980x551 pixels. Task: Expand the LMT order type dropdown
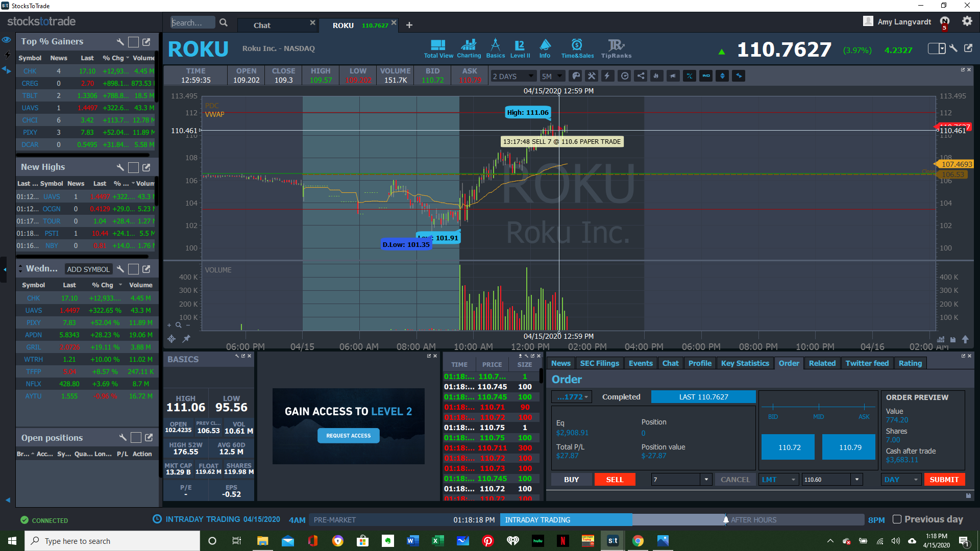point(778,480)
